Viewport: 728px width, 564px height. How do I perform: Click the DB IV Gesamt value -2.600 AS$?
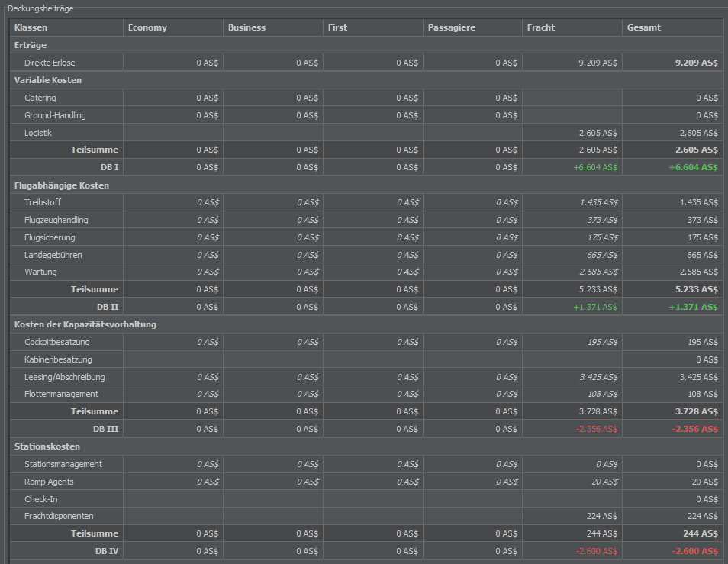[x=694, y=551]
